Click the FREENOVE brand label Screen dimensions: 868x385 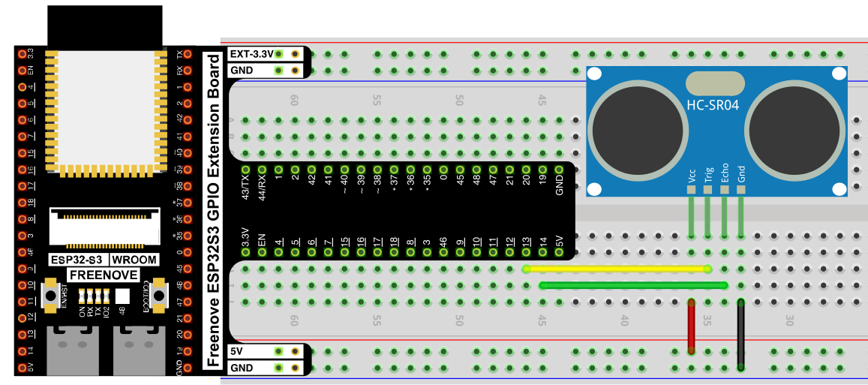coord(104,275)
